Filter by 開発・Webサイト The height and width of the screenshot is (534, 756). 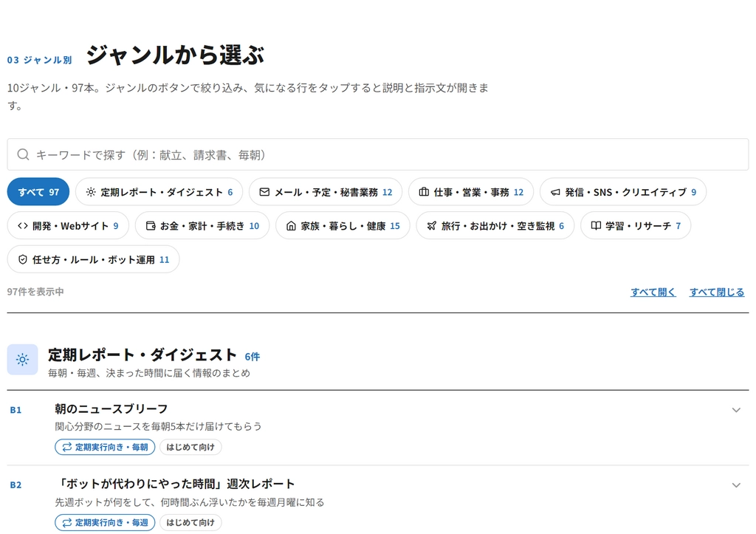(68, 226)
